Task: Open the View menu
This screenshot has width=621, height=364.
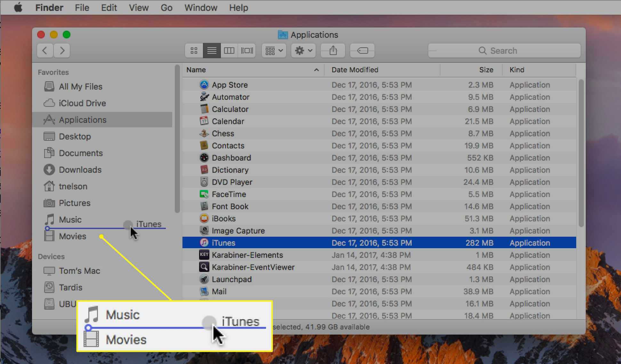Action: tap(139, 7)
